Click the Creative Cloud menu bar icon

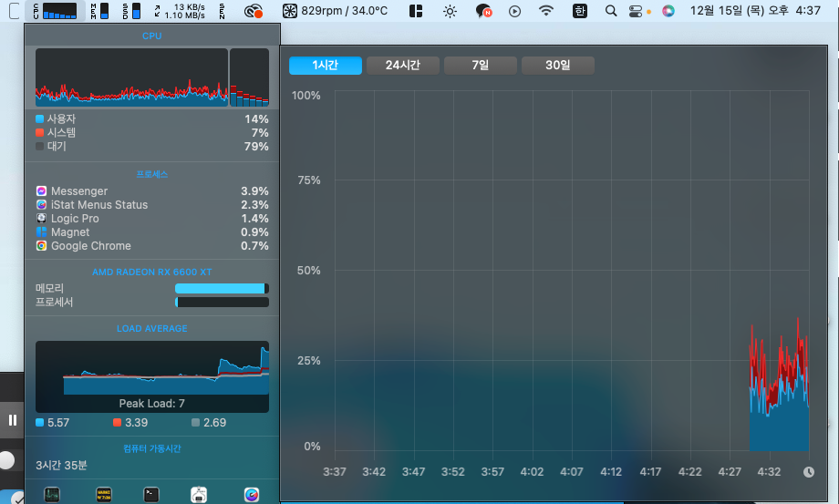[253, 11]
